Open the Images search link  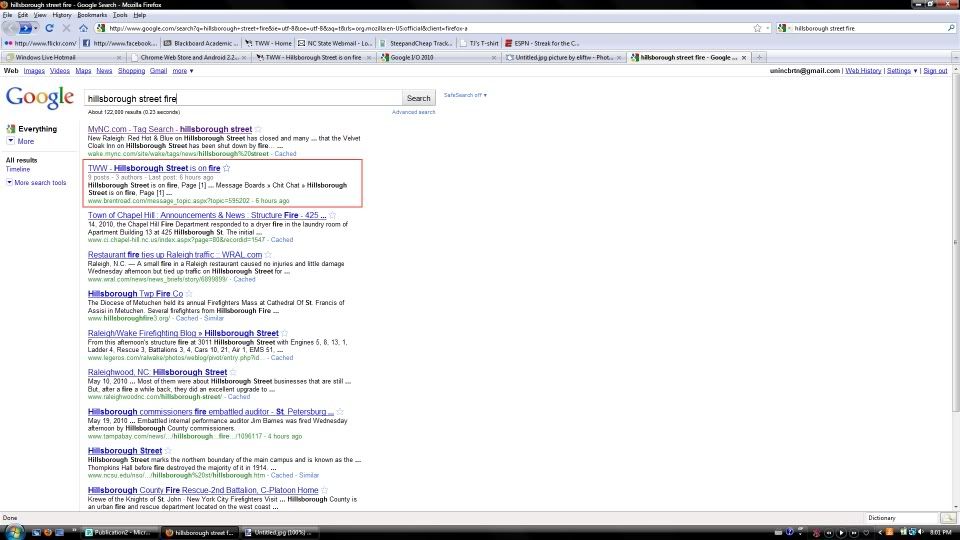[x=34, y=71]
